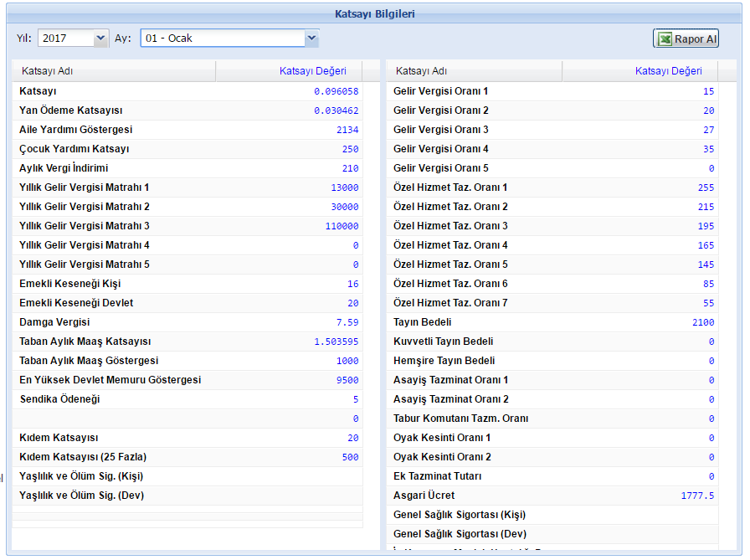The width and height of the screenshot is (750, 560).
Task: Sort by left Katsayı Değeri column header
Action: point(312,71)
